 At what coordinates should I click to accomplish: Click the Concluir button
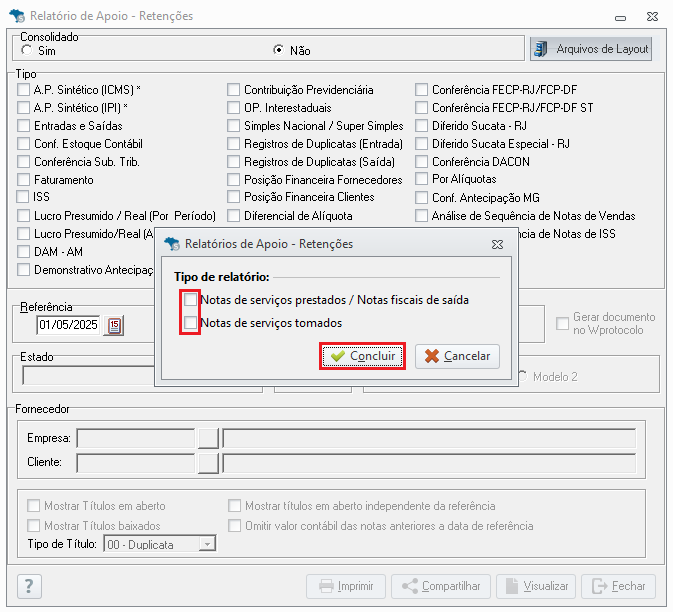point(363,356)
